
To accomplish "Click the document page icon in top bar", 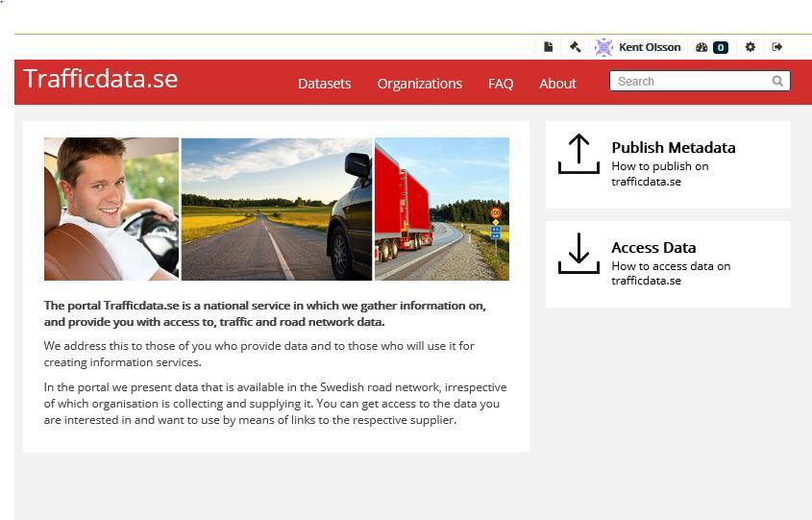I will click(x=549, y=47).
